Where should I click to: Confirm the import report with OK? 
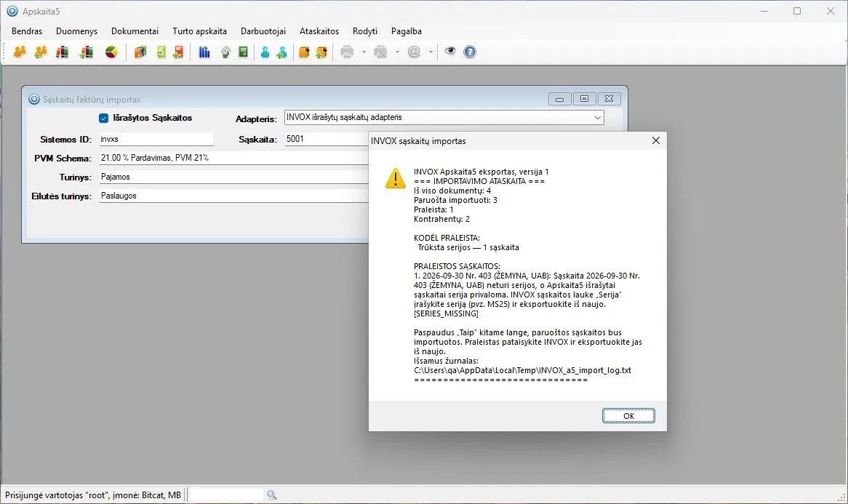click(x=628, y=416)
